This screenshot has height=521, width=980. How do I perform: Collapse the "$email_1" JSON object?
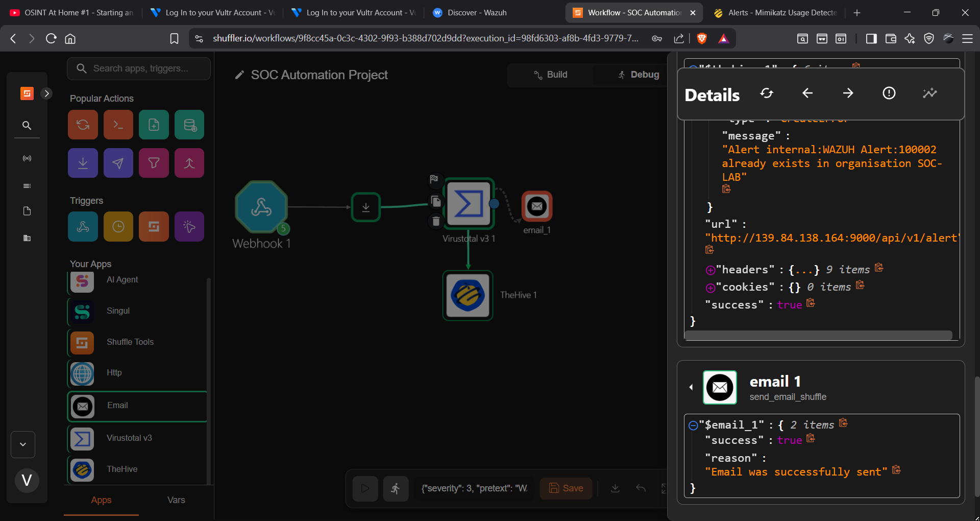point(693,425)
